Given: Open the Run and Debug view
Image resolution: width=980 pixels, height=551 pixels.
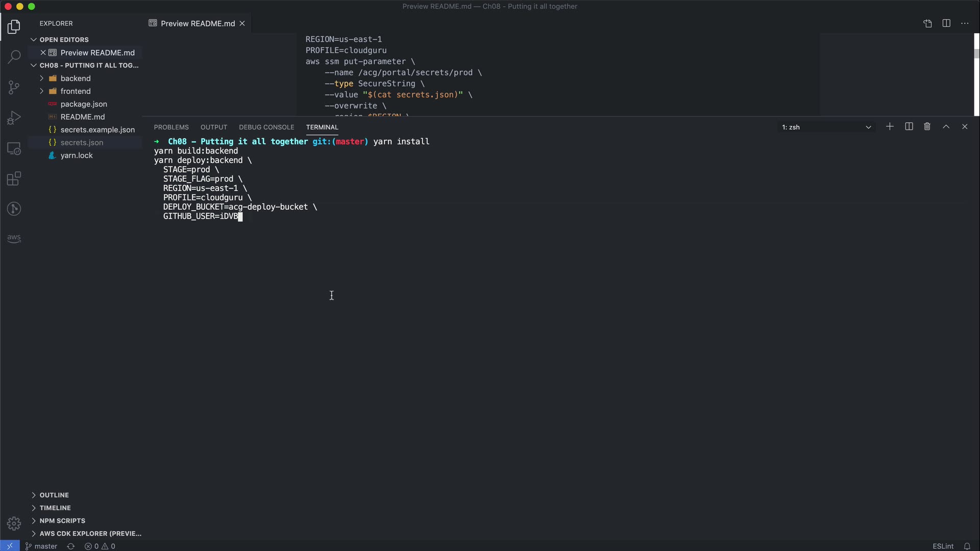Looking at the screenshot, I should [x=14, y=118].
